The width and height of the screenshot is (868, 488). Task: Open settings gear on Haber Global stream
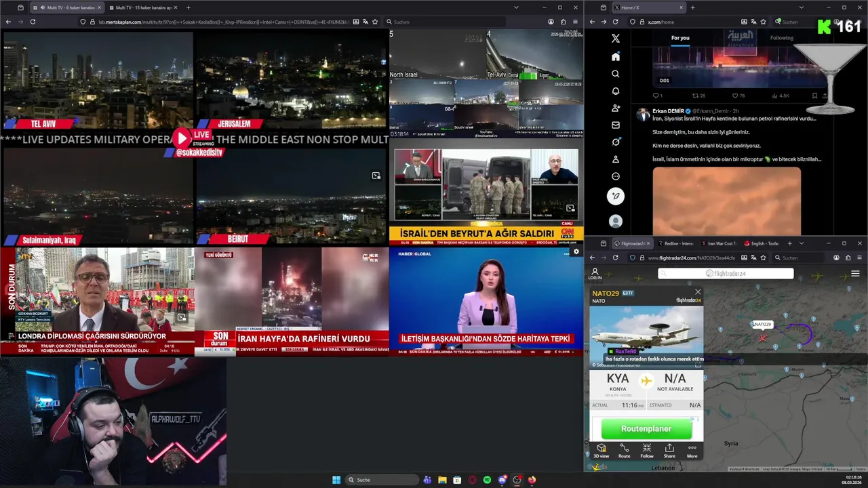point(576,251)
